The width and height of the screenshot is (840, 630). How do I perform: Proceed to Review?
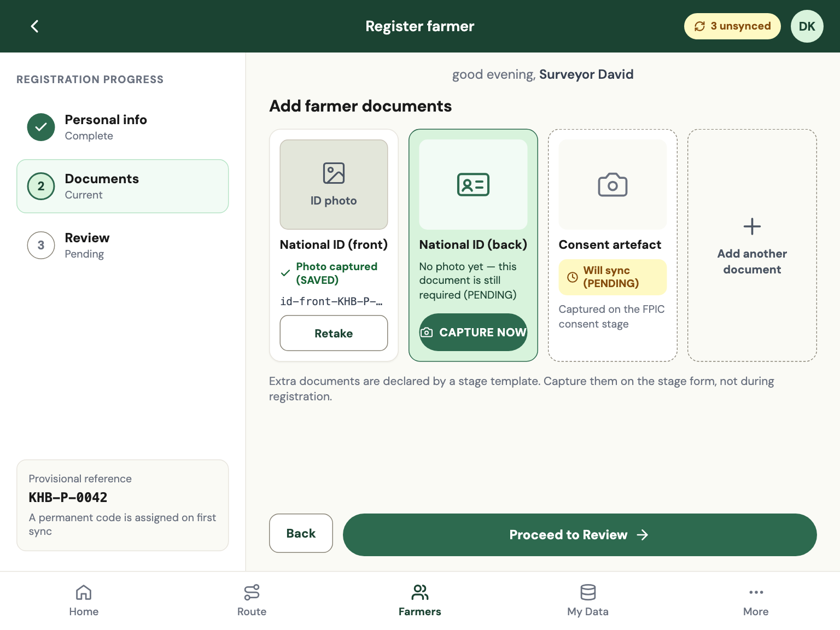point(580,535)
